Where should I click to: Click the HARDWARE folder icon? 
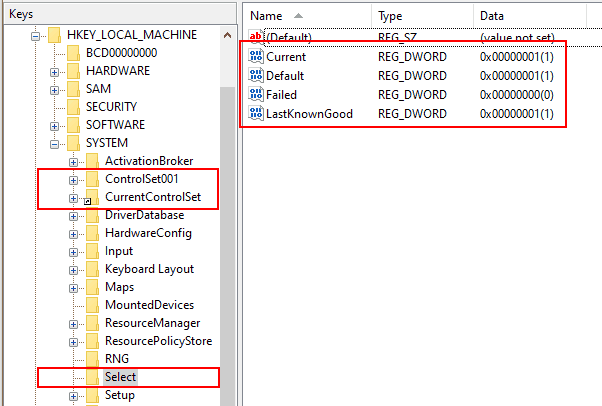(73, 71)
